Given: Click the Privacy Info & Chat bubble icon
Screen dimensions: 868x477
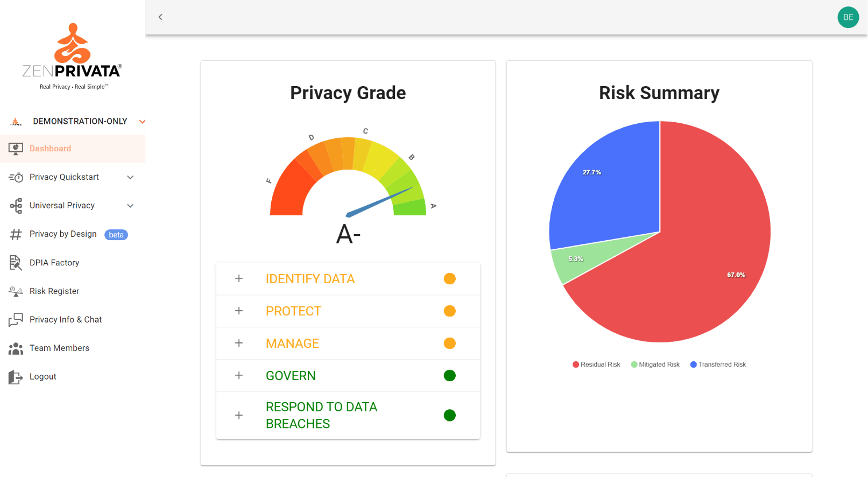Looking at the screenshot, I should pyautogui.click(x=16, y=320).
